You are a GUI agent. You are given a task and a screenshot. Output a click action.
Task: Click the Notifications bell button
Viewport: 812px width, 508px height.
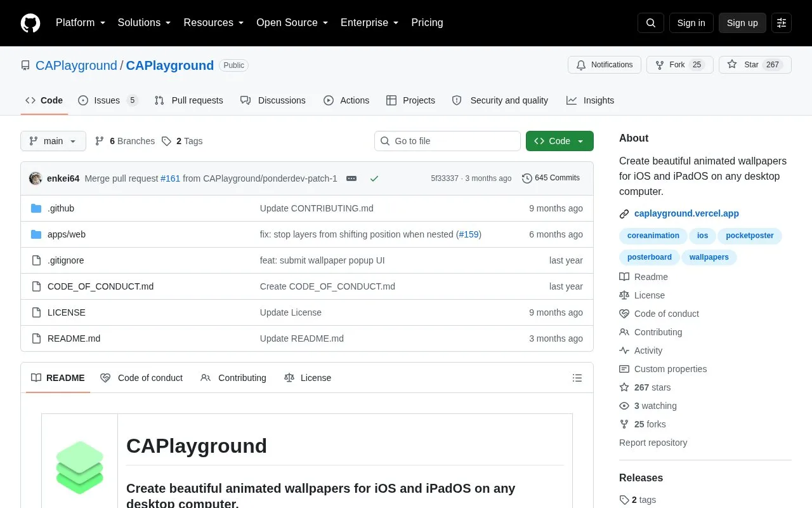pos(605,65)
